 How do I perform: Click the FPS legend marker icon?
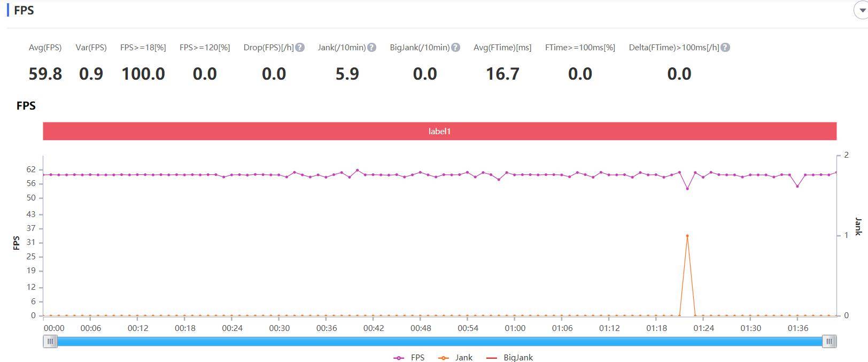click(x=399, y=358)
